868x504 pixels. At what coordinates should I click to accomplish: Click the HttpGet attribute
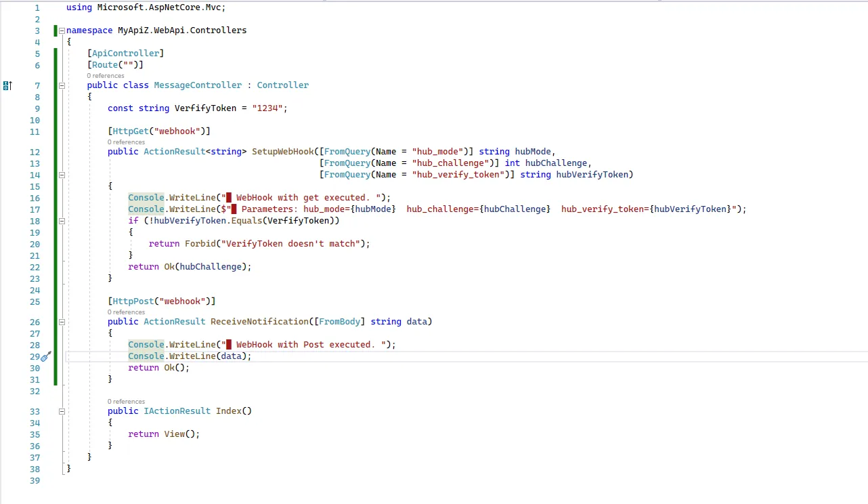click(x=131, y=131)
